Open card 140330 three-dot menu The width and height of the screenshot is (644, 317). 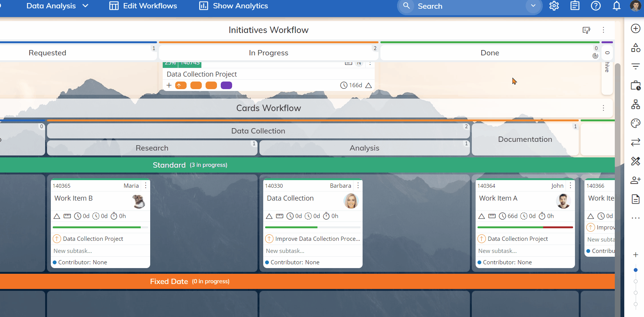(358, 185)
